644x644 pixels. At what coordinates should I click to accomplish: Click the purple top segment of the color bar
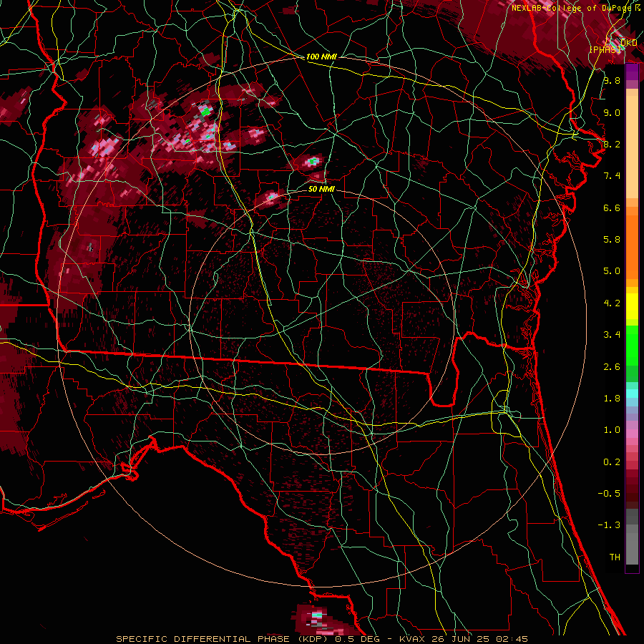point(632,72)
